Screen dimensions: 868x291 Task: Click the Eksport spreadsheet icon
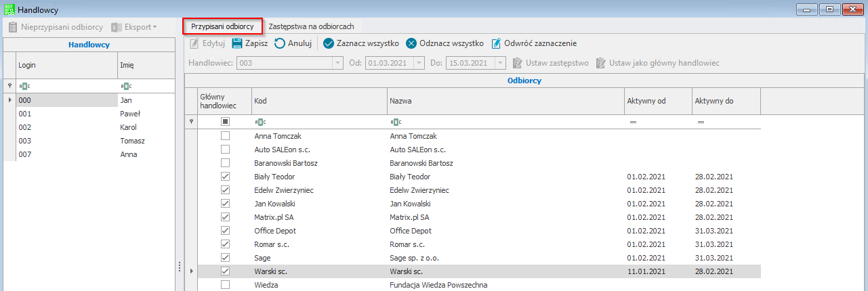[117, 27]
